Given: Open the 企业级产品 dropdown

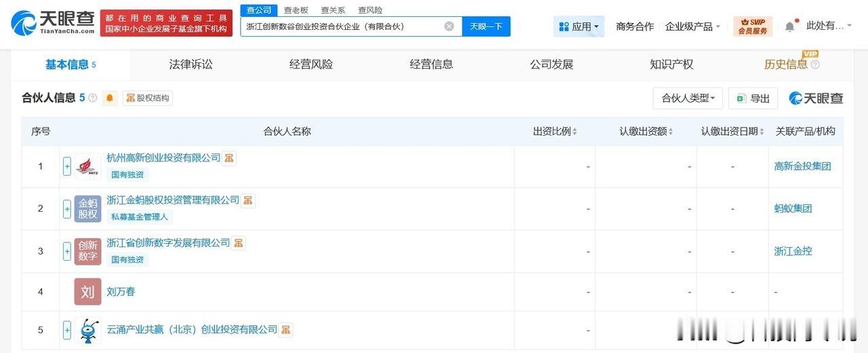Looking at the screenshot, I should point(693,26).
